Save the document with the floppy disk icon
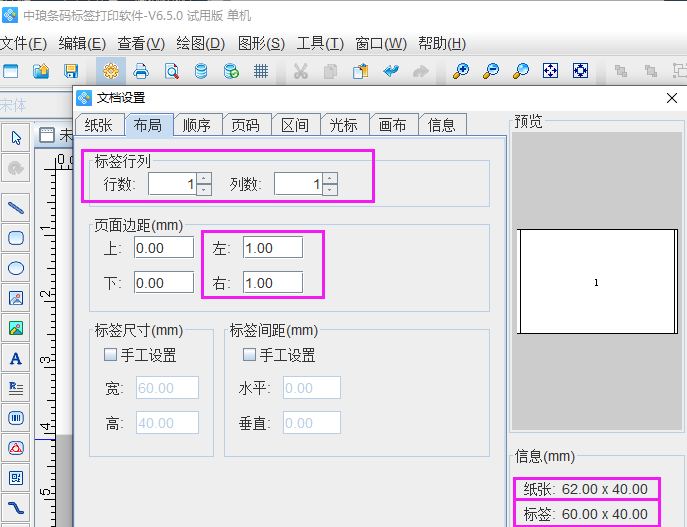687x527 pixels. [71, 71]
